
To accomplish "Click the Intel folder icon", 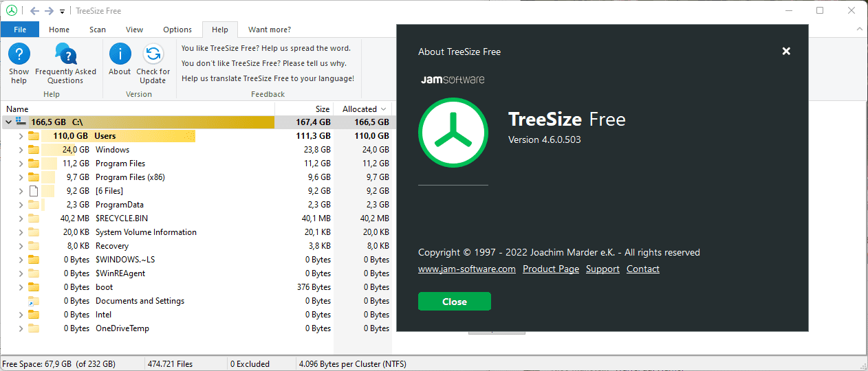I will pyautogui.click(x=34, y=315).
